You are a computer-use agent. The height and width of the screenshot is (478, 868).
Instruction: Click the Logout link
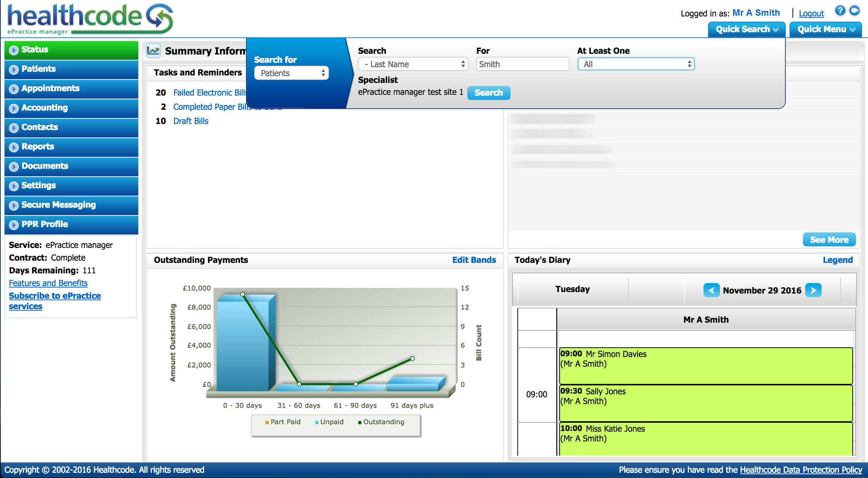[x=811, y=13]
